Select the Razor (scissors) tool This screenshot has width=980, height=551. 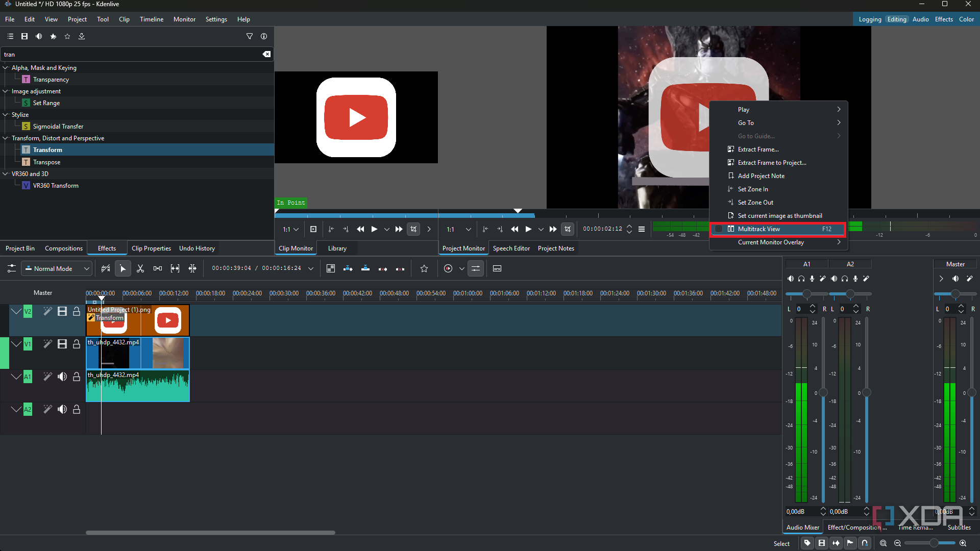coord(140,268)
